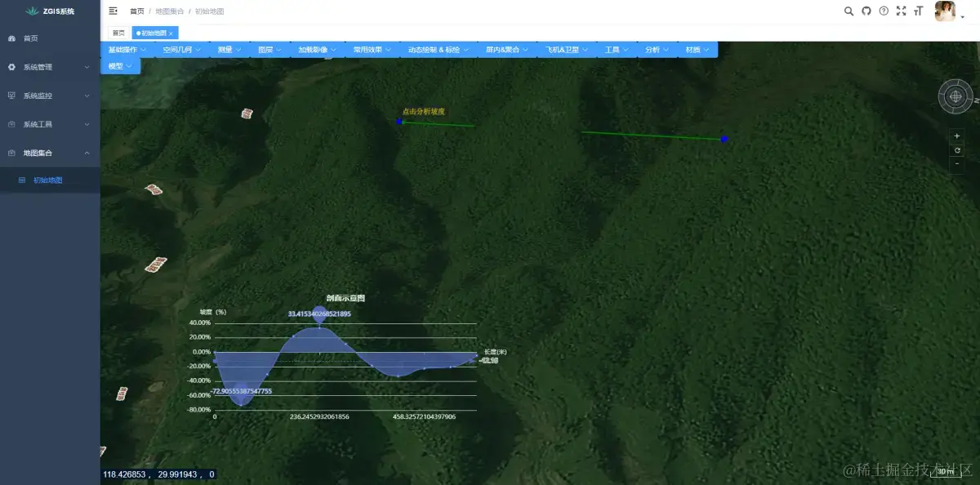Open the 加载影像 dropdown
The image size is (980, 485).
317,50
